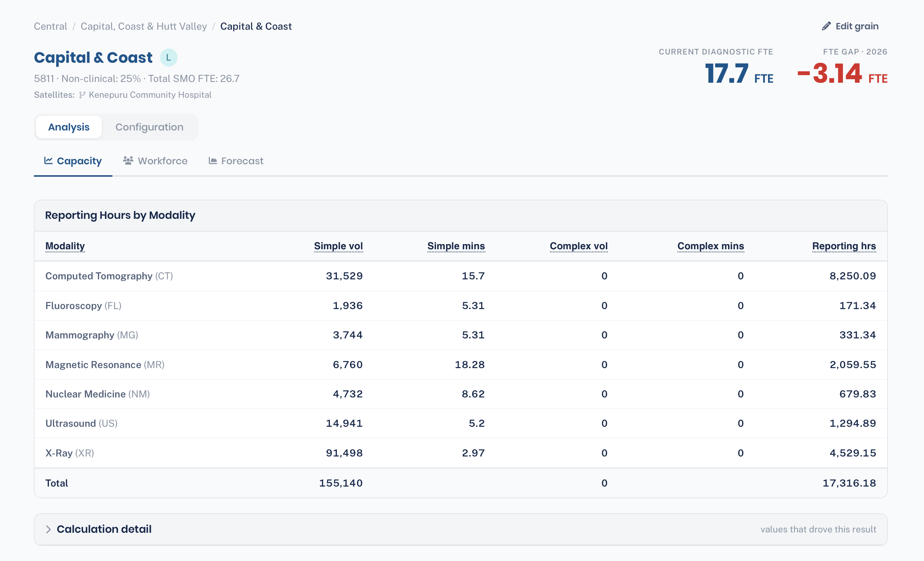Click the Total row label

[57, 483]
